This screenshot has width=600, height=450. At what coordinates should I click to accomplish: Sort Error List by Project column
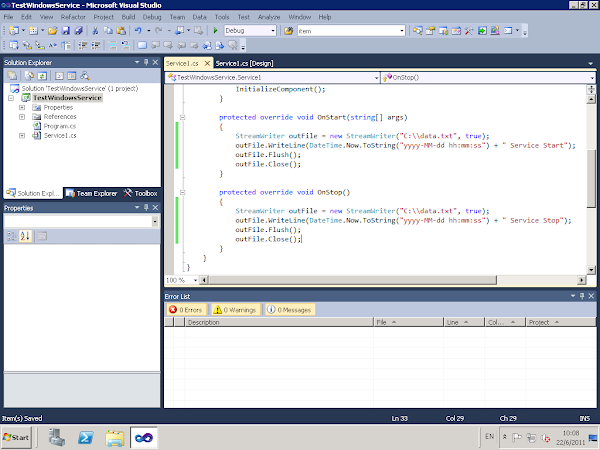(561, 322)
